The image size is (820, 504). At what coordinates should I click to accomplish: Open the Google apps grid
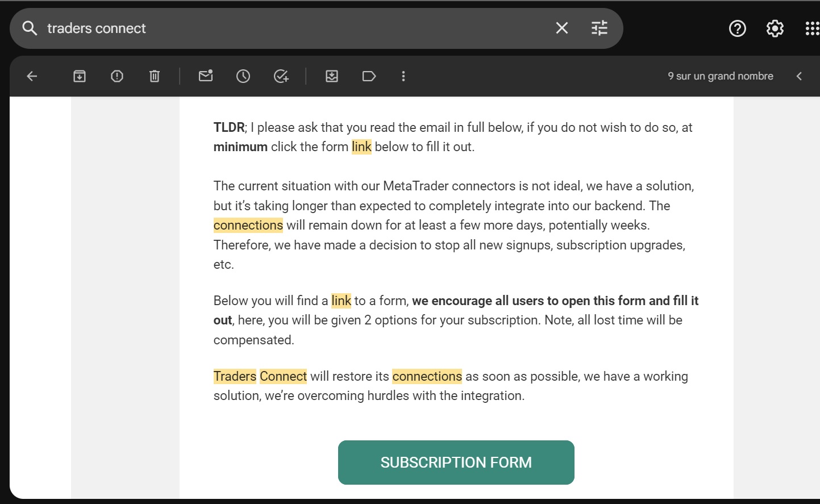click(811, 28)
